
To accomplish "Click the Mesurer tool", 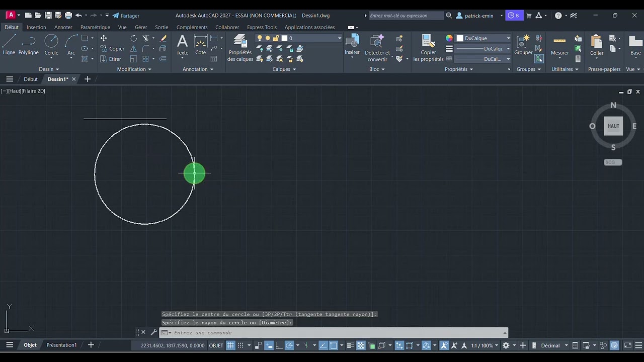I will (559, 44).
